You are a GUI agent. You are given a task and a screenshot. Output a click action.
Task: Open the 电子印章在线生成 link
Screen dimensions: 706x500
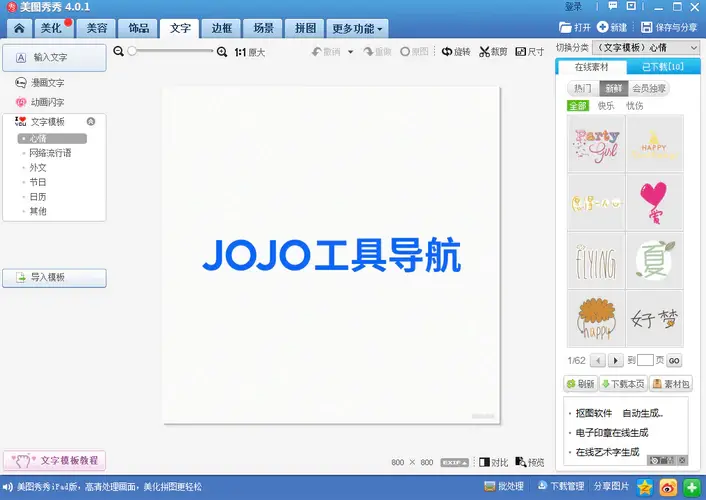611,433
